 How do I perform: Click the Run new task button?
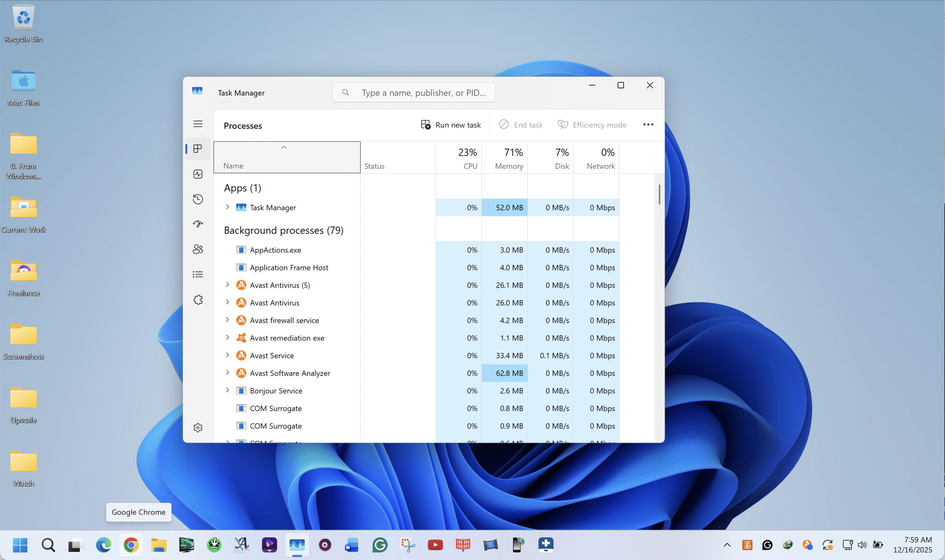451,125
